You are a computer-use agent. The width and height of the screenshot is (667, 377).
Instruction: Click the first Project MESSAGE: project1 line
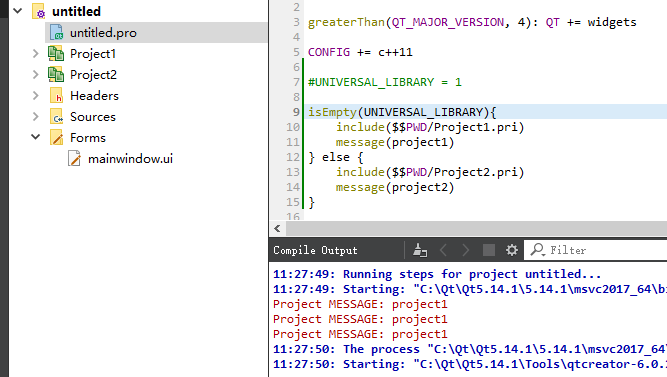(x=360, y=304)
